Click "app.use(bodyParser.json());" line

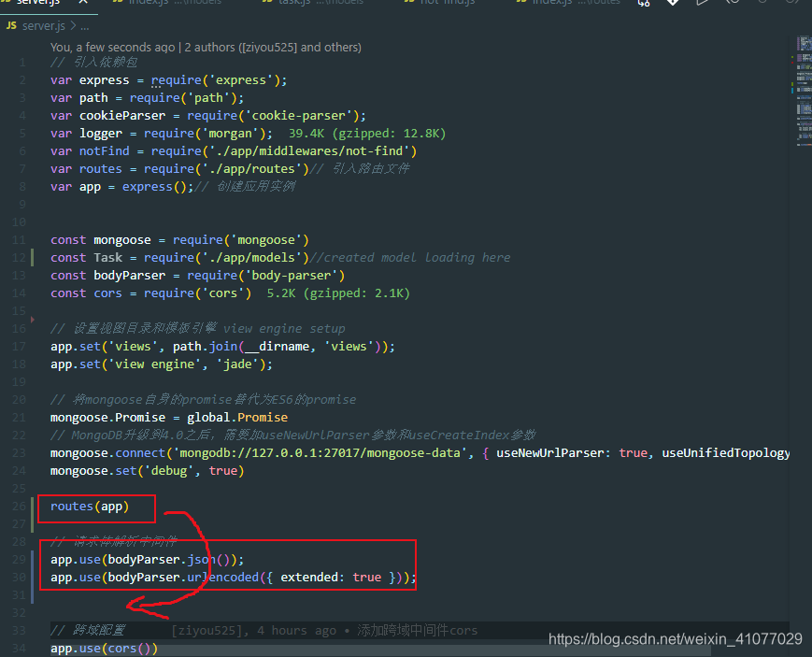[147, 560]
